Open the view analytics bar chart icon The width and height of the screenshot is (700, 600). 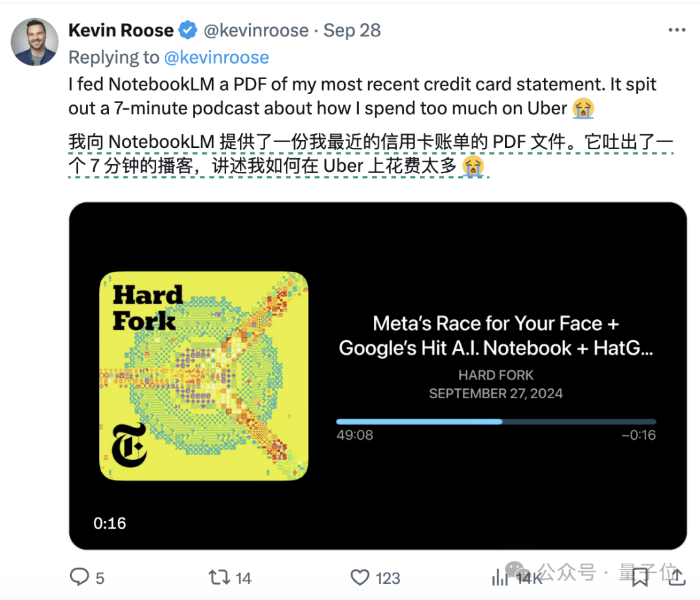coord(500,577)
